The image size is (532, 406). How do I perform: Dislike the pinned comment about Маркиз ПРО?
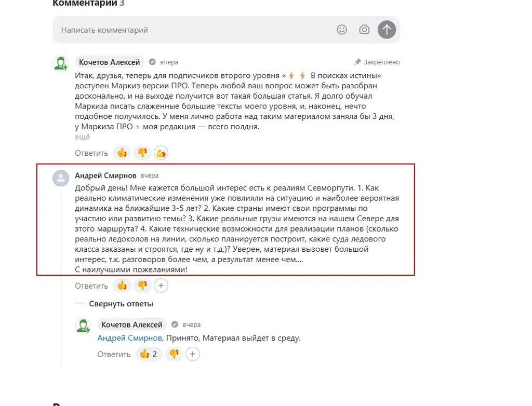(x=142, y=153)
